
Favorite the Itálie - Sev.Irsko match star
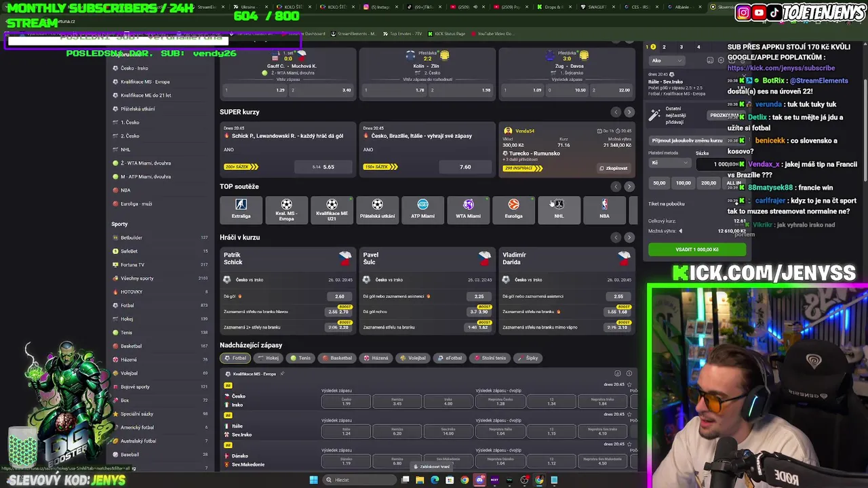tap(629, 414)
